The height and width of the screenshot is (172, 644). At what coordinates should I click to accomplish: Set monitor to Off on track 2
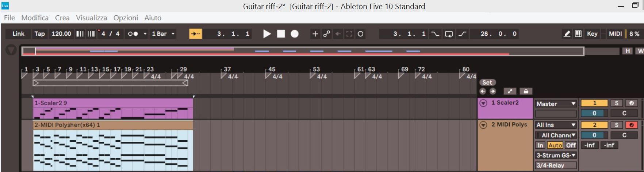click(x=571, y=145)
